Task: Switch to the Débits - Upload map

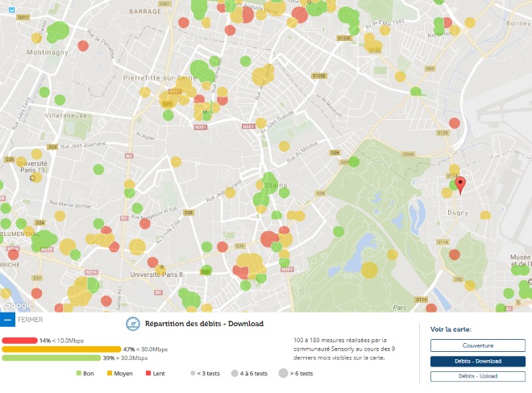Action: [478, 376]
